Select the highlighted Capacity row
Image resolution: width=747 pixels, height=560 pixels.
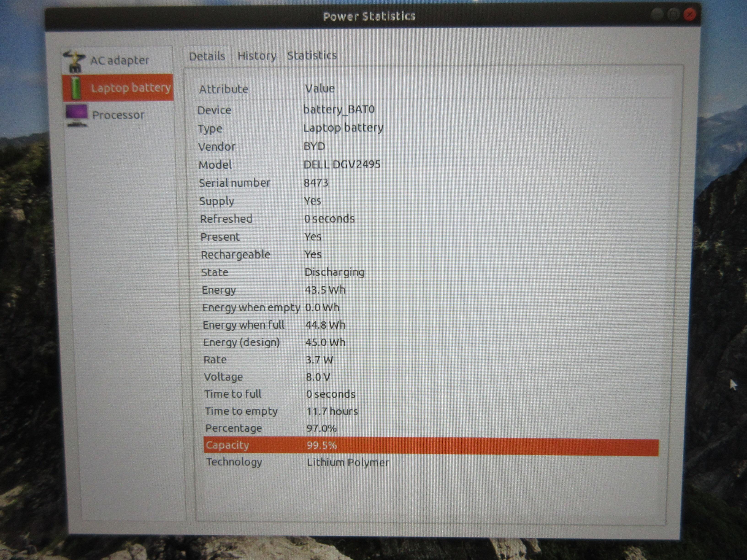click(x=431, y=446)
